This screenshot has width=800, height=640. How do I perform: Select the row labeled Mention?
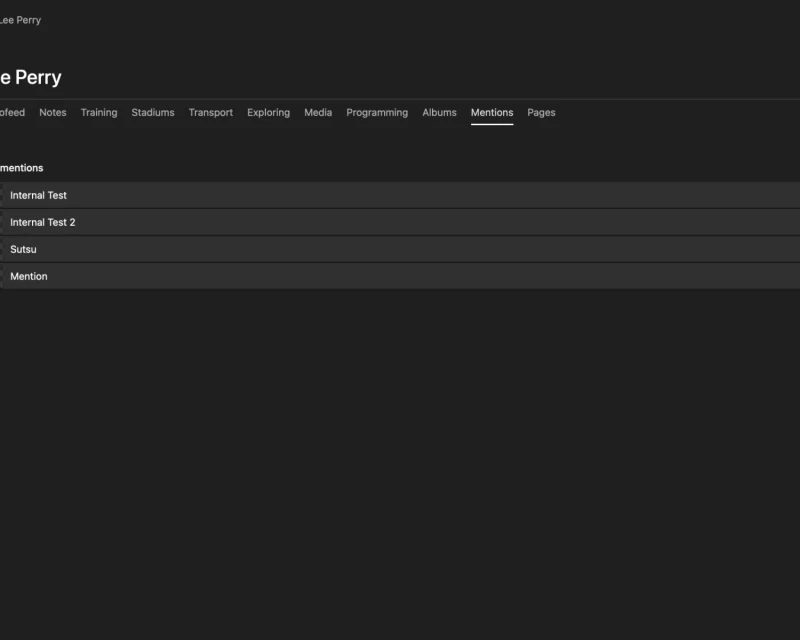coord(29,276)
